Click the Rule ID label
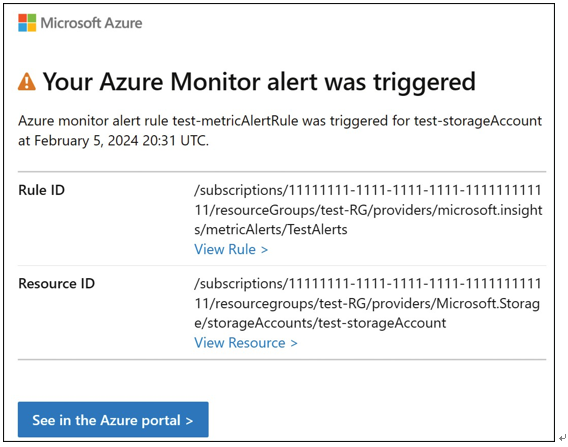This screenshot has height=447, width=568. 42,190
